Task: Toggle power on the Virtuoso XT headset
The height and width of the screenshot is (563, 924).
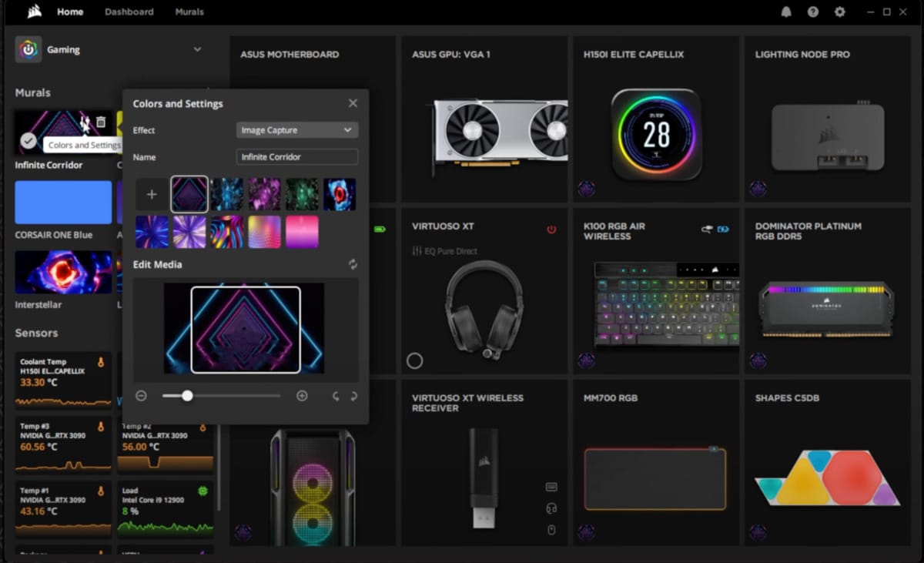Action: tap(551, 228)
